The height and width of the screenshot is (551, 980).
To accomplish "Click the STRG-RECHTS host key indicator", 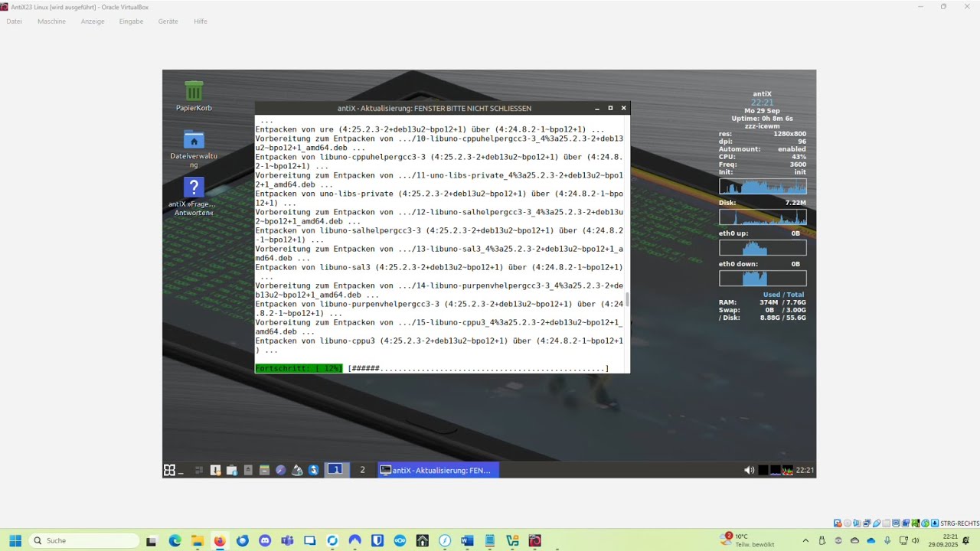I will tap(959, 523).
